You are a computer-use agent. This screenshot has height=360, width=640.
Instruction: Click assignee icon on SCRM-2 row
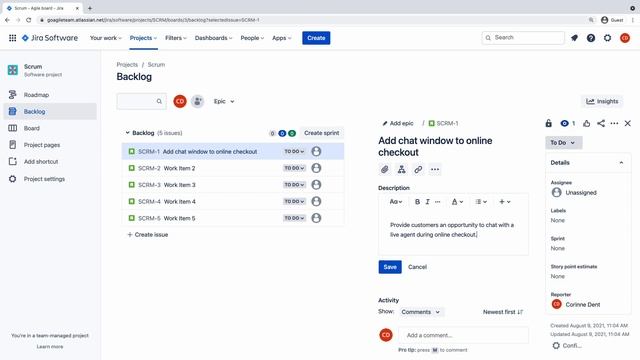(316, 168)
